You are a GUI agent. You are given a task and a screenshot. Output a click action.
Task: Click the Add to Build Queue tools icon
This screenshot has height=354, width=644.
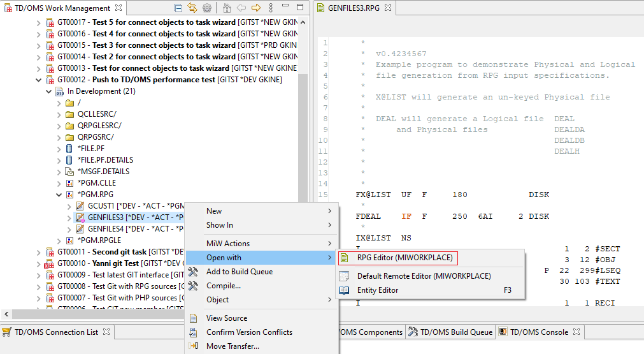tap(194, 272)
